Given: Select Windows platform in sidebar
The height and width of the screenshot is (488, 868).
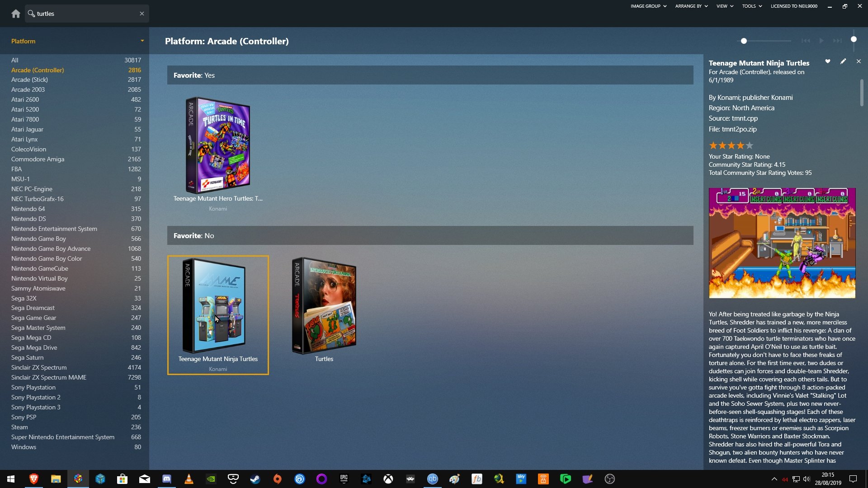Looking at the screenshot, I should 76,447.
